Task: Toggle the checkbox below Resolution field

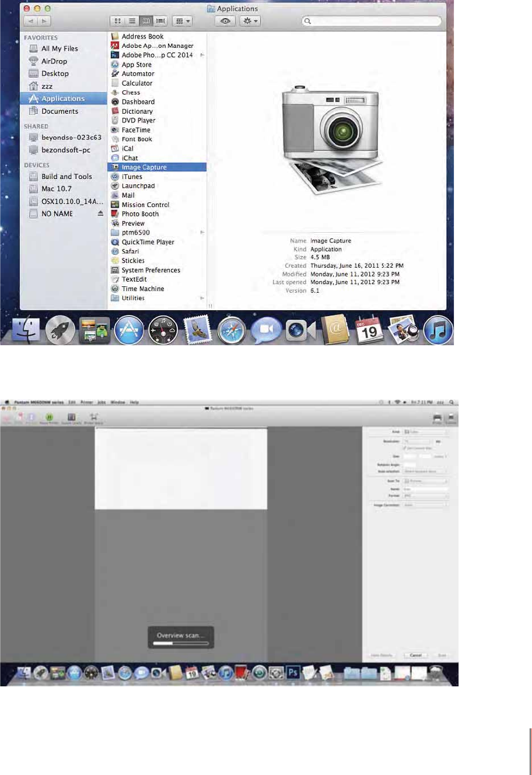Action: (404, 448)
